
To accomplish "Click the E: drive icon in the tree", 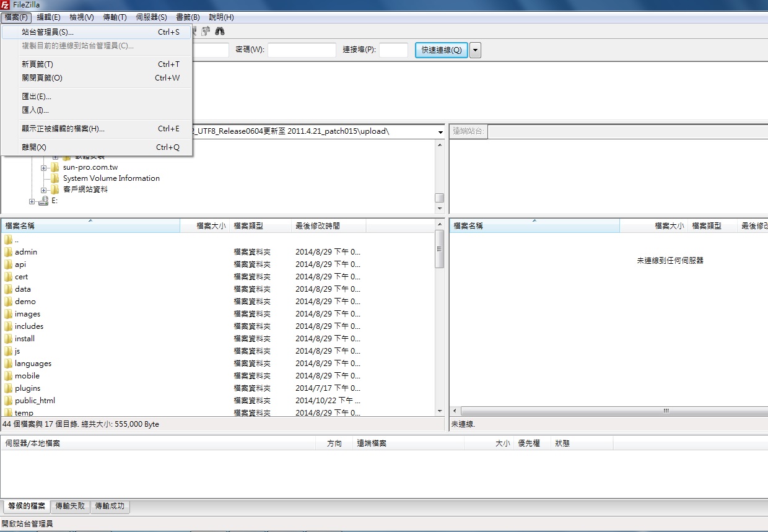I will (43, 201).
